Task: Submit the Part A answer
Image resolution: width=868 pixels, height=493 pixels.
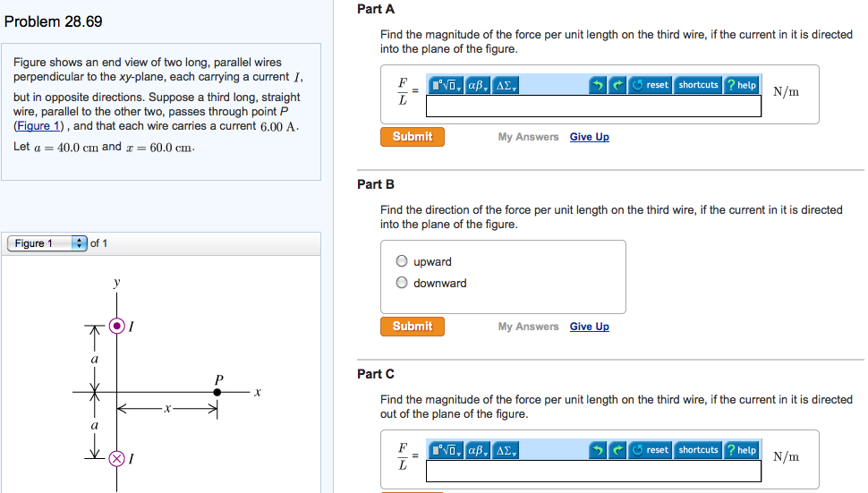Action: pos(413,137)
